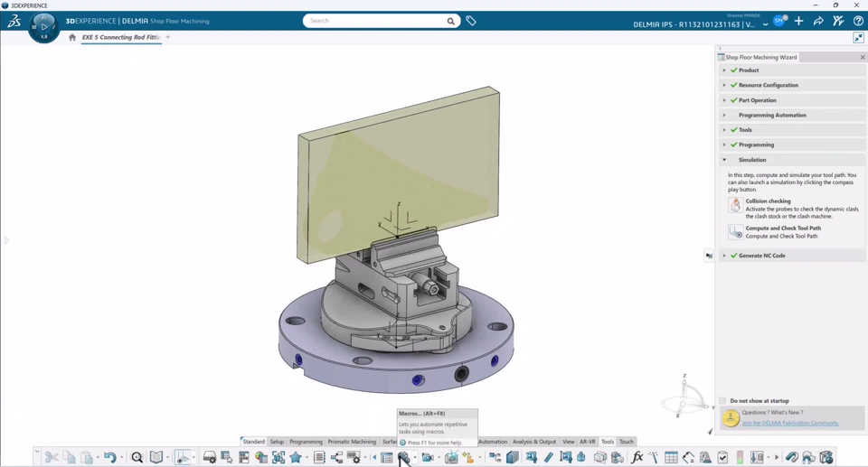The height and width of the screenshot is (467, 868).
Task: Click the Collision checking icon
Action: tap(735, 205)
